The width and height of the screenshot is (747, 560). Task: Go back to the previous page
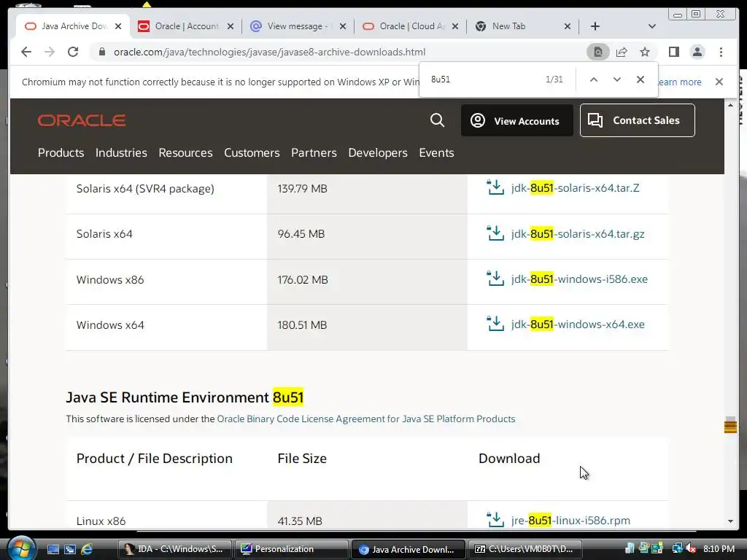(x=26, y=52)
